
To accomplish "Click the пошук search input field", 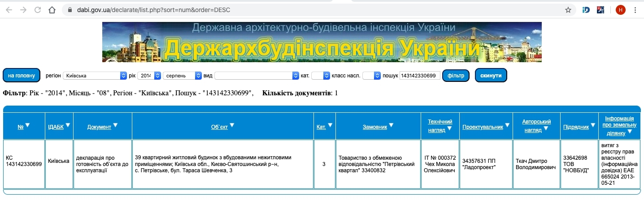I will tap(420, 76).
